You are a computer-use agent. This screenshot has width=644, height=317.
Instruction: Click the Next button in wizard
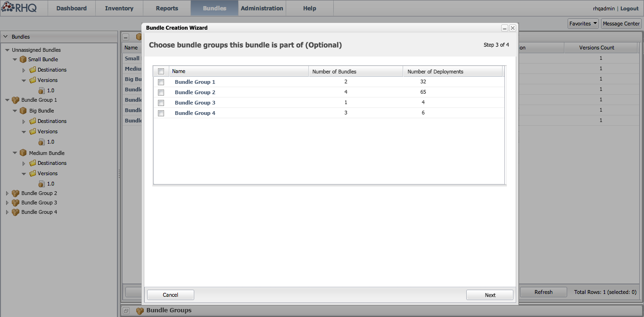pos(490,295)
